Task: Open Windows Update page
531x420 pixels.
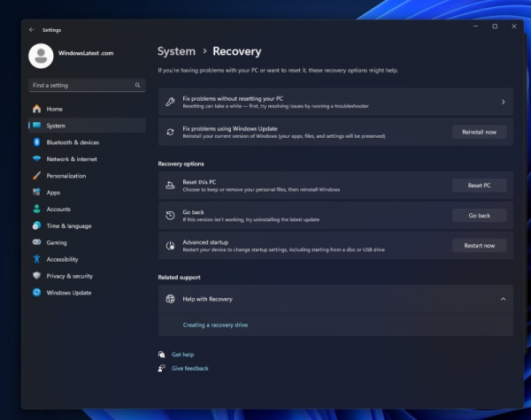Action: (88, 293)
